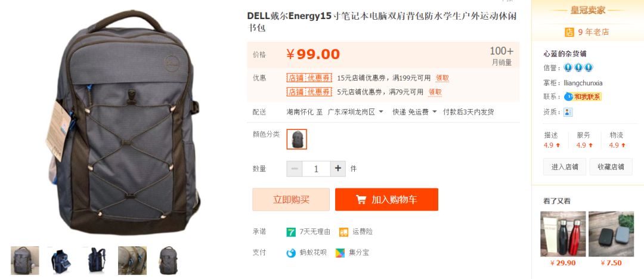Click the seller reputation diamond icons

coord(578,67)
